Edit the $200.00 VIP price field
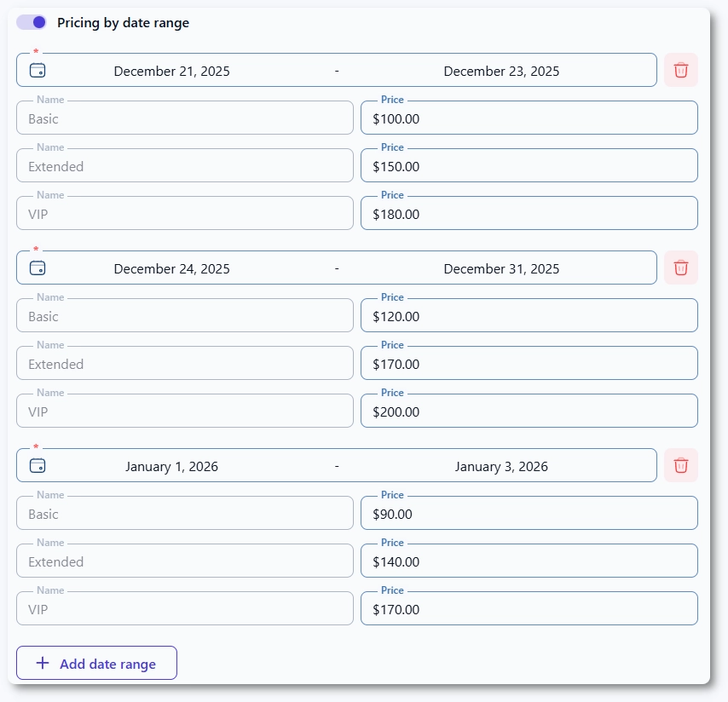 pyautogui.click(x=529, y=412)
